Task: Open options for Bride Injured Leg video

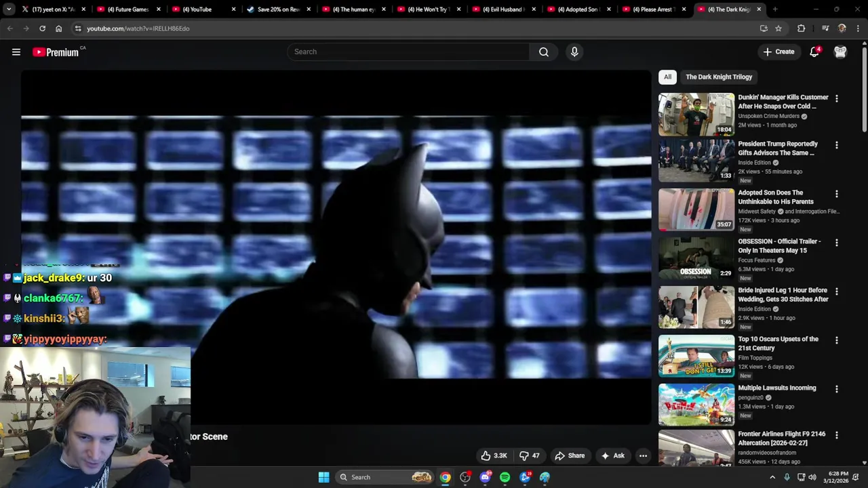Action: (836, 291)
